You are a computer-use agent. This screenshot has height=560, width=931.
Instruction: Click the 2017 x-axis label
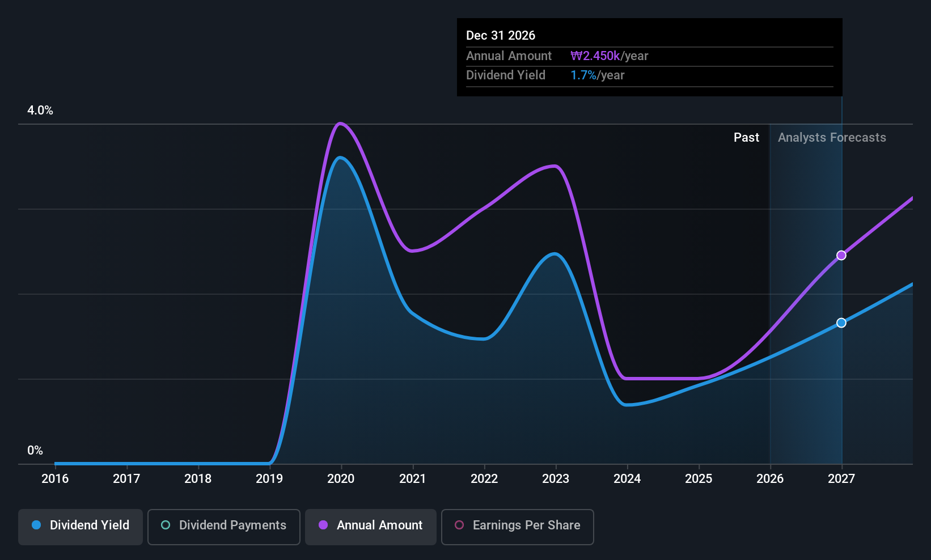pos(126,479)
